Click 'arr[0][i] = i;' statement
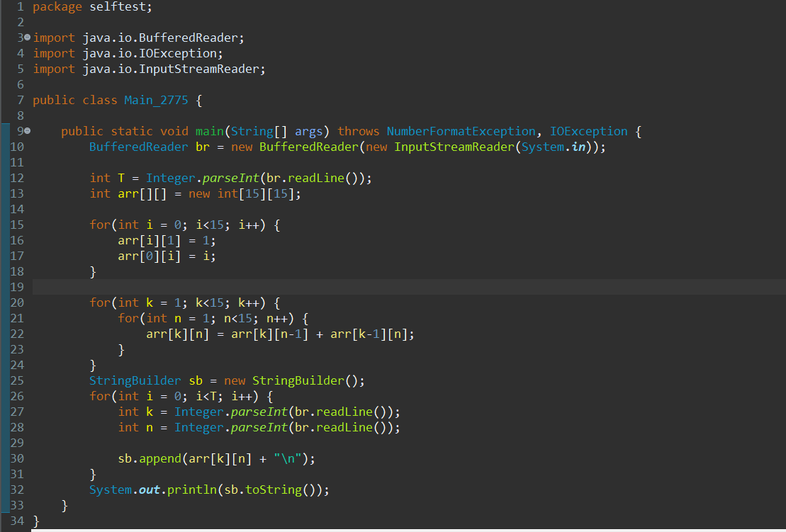 (x=167, y=256)
